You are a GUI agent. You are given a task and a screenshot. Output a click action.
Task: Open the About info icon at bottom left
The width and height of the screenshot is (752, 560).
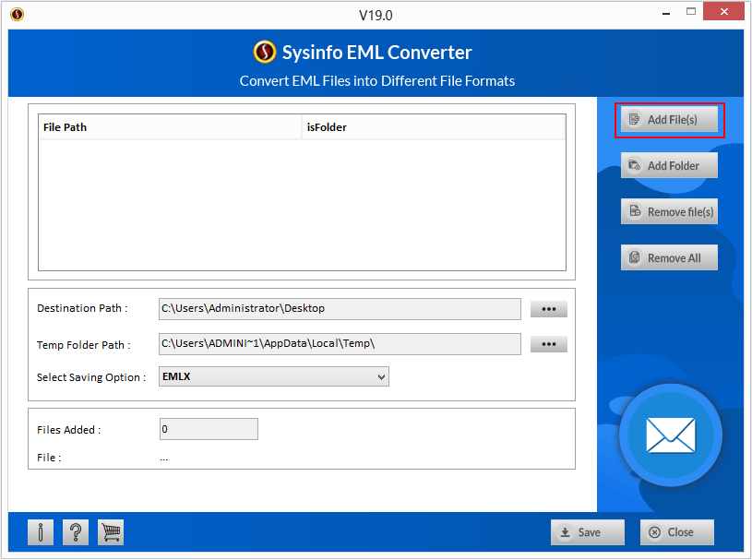[x=39, y=532]
